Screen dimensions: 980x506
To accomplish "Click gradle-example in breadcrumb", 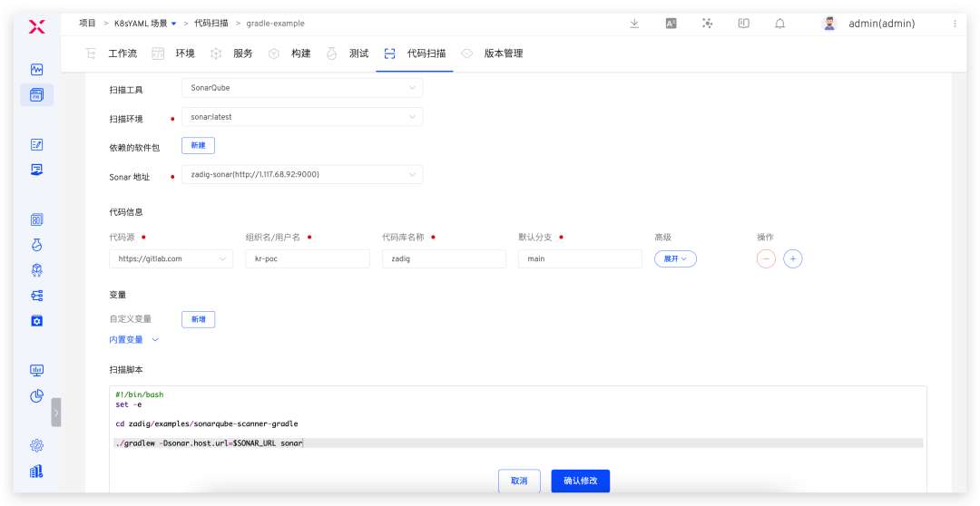I will tap(276, 24).
